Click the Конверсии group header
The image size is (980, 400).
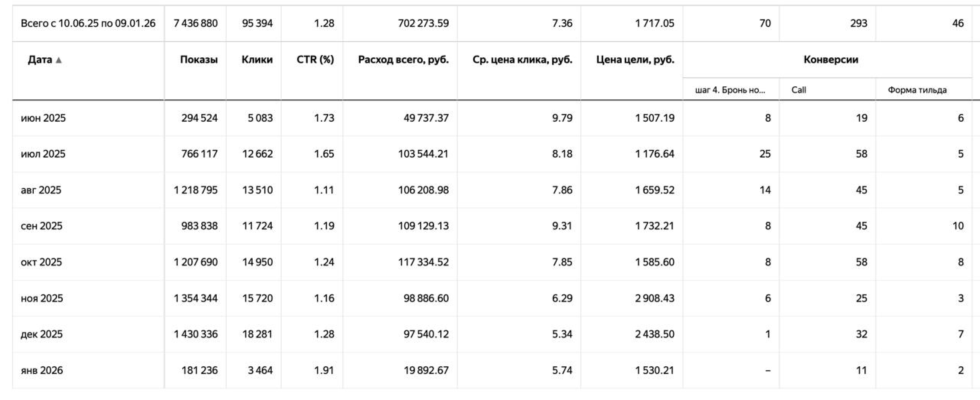click(831, 60)
